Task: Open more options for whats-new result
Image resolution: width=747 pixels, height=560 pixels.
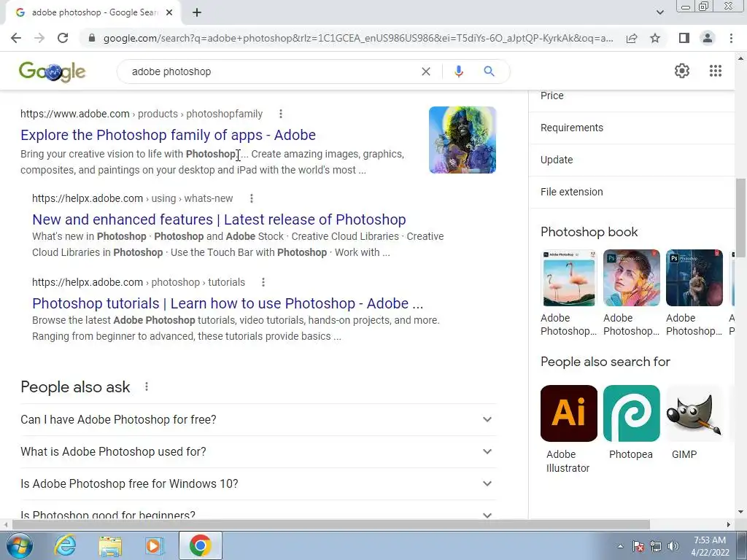Action: (252, 198)
